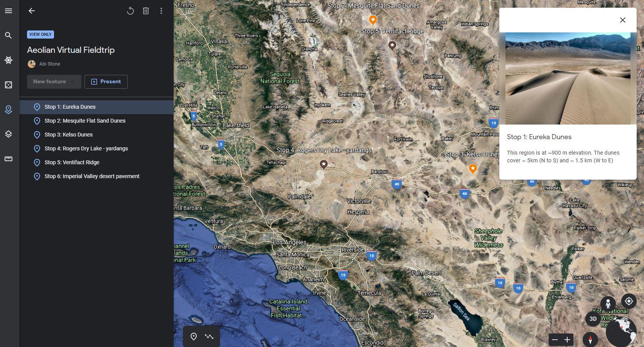Click the back arrow above the project title

[x=32, y=11]
